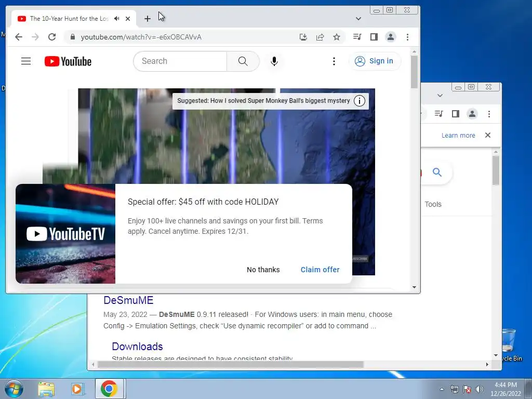Open Windows Explorer from the taskbar
This screenshot has width=532, height=399.
pos(46,389)
